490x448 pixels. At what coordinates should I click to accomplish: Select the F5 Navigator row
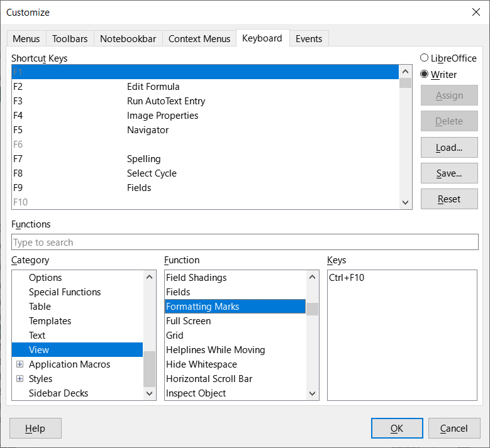click(x=205, y=130)
